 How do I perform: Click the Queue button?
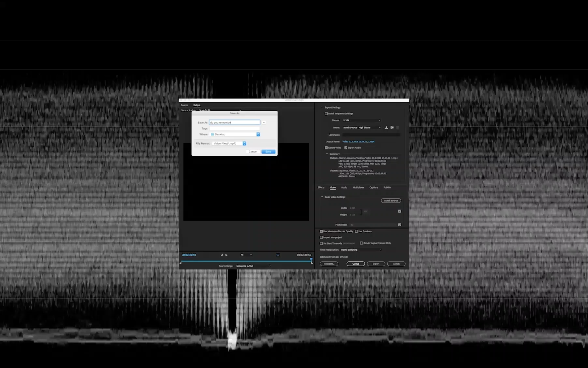(355, 264)
